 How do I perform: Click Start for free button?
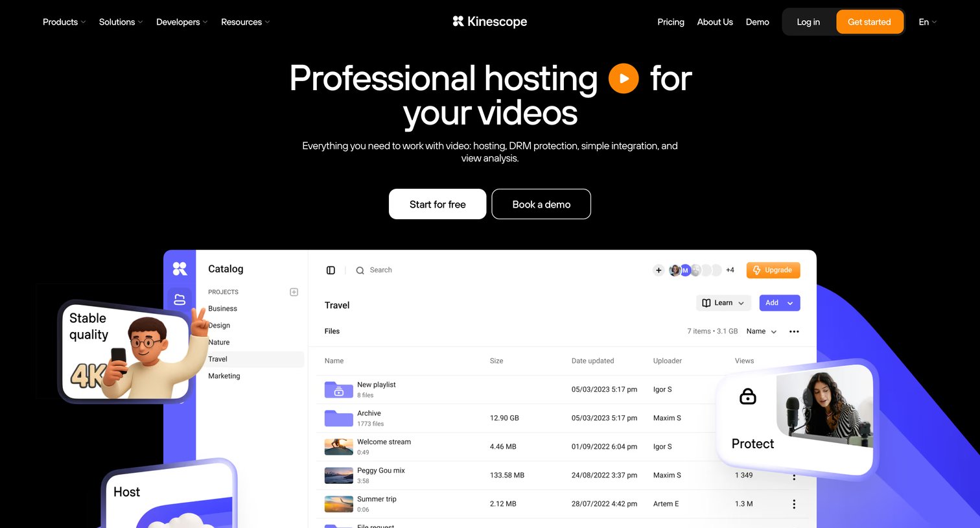[437, 204]
